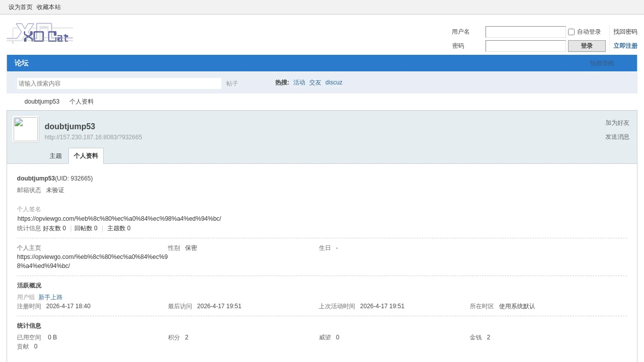
Task: Click the 立即注册 register link
Action: [625, 46]
